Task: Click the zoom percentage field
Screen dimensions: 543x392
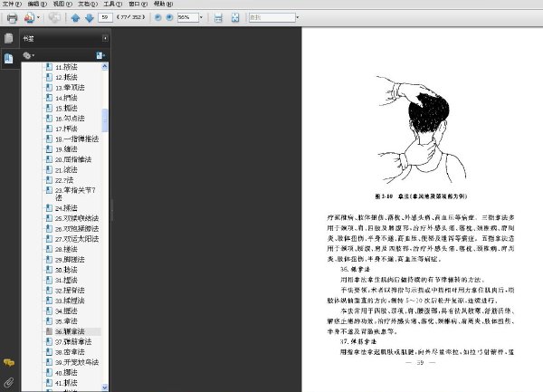Action: point(187,17)
